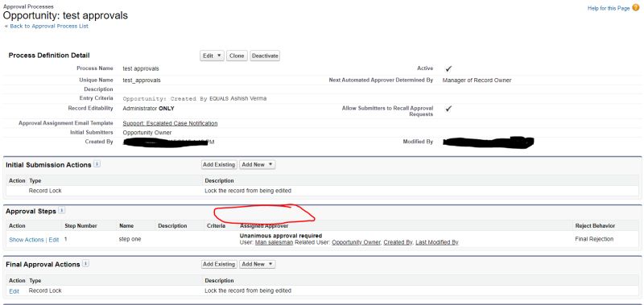Click the Clone button
The width and height of the screenshot is (644, 305).
coord(237,56)
